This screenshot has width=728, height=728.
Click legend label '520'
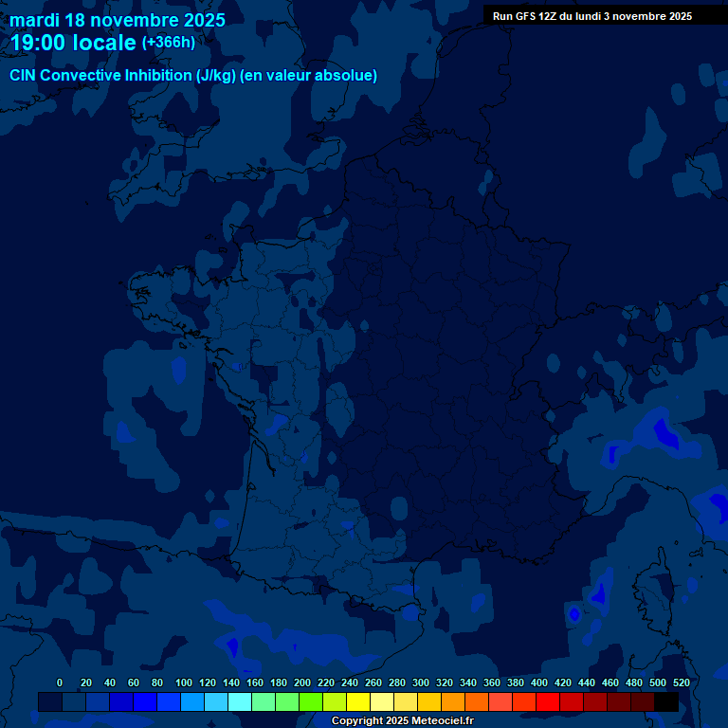click(681, 682)
